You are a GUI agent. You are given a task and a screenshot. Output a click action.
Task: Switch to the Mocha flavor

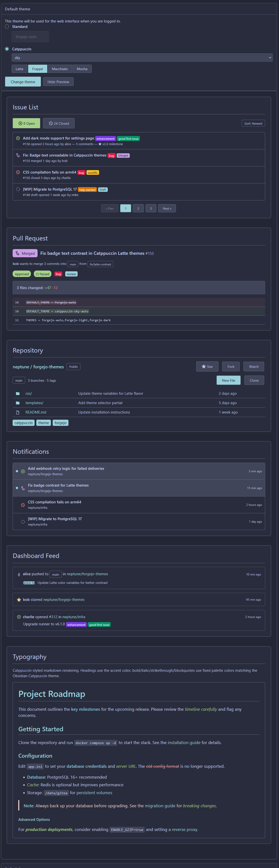[82, 69]
